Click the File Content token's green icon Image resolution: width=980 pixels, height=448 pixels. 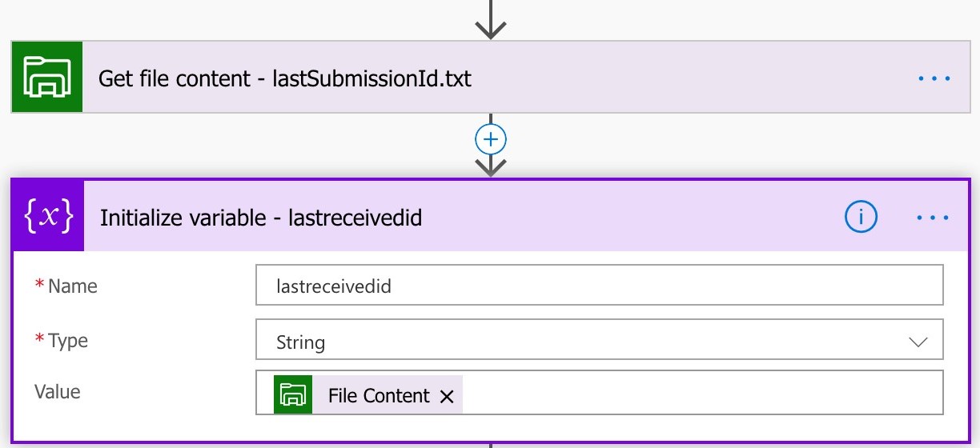(292, 395)
